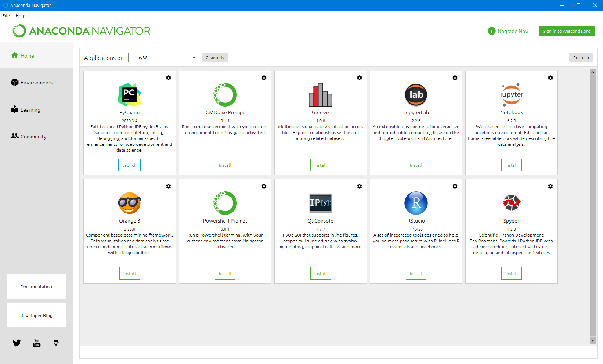Click Sign in to Anaconda.org

pyautogui.click(x=567, y=31)
